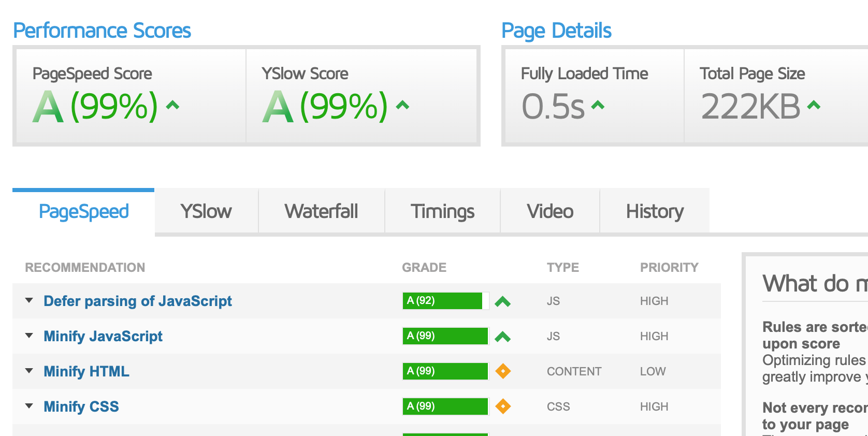Open the Minify CSS link

(81, 406)
